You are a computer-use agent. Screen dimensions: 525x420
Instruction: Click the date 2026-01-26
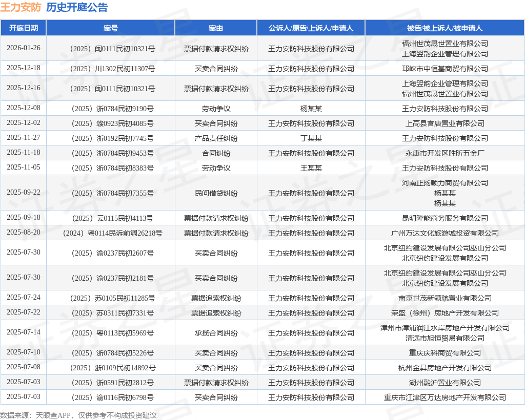(x=24, y=48)
